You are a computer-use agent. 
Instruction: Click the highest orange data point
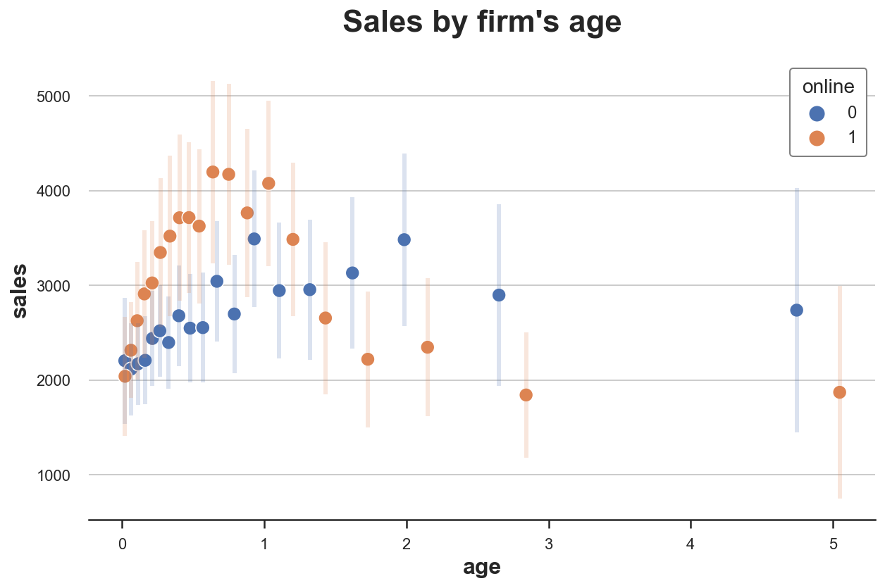coord(213,172)
